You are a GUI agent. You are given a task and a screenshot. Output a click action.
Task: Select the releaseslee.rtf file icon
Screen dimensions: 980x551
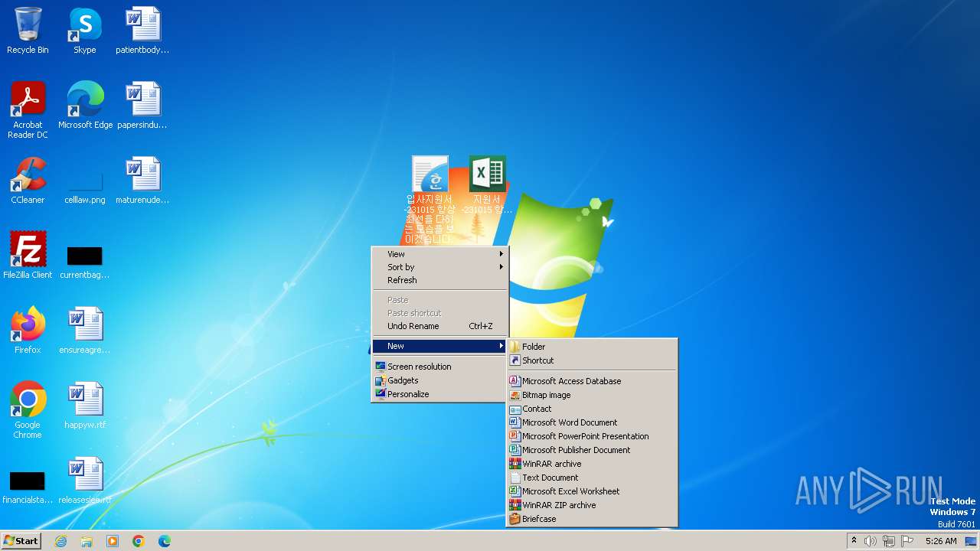coord(85,481)
